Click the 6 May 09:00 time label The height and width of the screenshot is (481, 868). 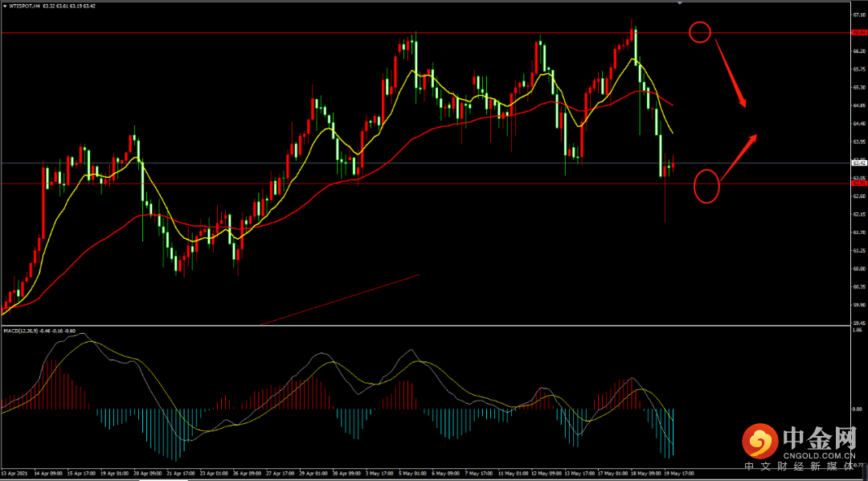pos(446,474)
